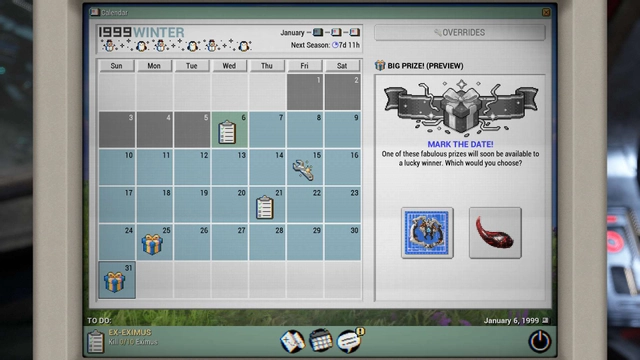Choose the blue arcane blueprint prize
The width and height of the screenshot is (640, 360).
coord(427,233)
